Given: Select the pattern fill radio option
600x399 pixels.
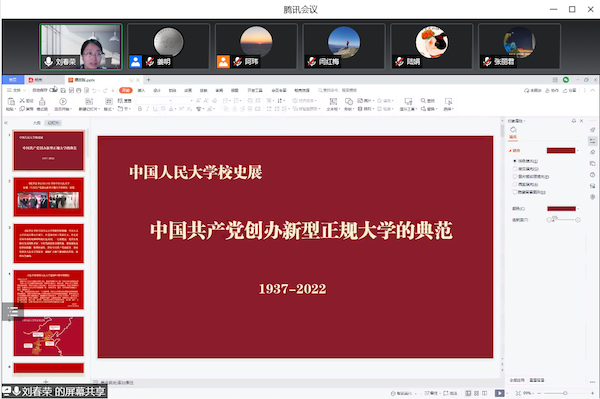Looking at the screenshot, I should (515, 184).
